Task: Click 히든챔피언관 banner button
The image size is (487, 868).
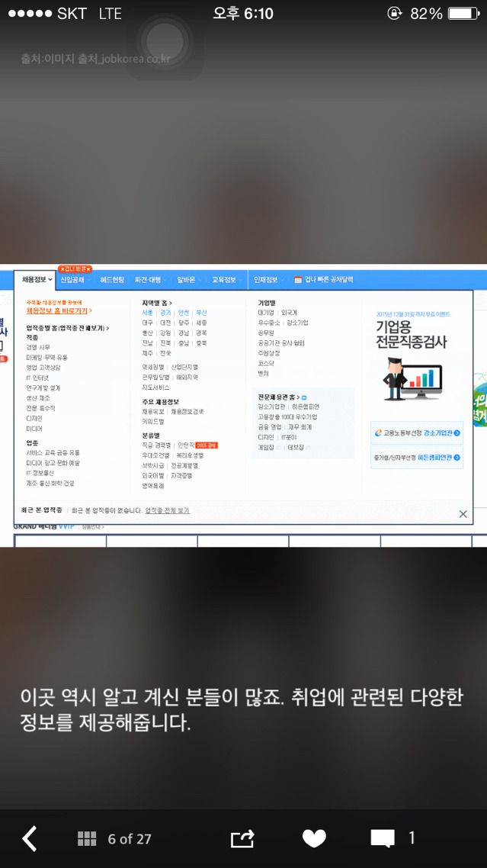Action: (417, 457)
